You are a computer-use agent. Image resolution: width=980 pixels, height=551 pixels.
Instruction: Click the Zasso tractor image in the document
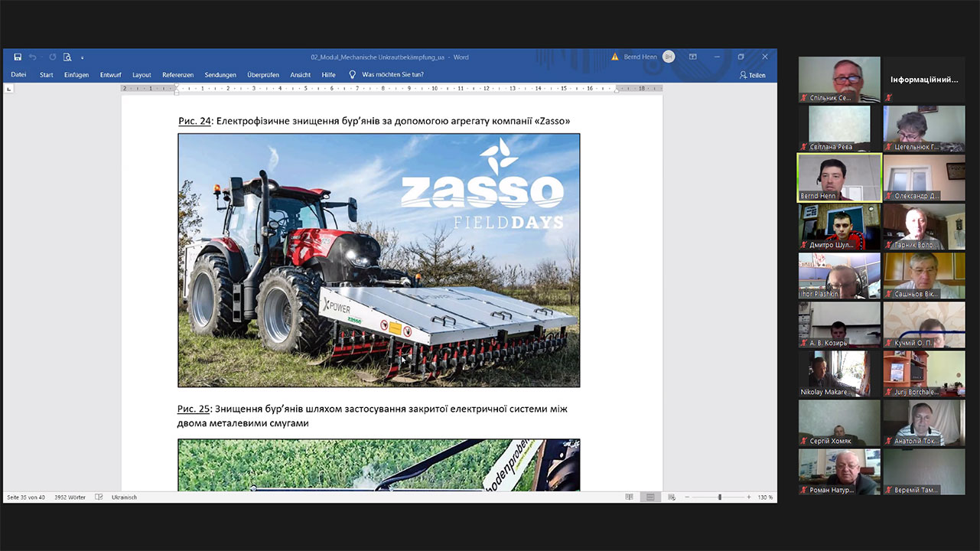[x=379, y=260]
